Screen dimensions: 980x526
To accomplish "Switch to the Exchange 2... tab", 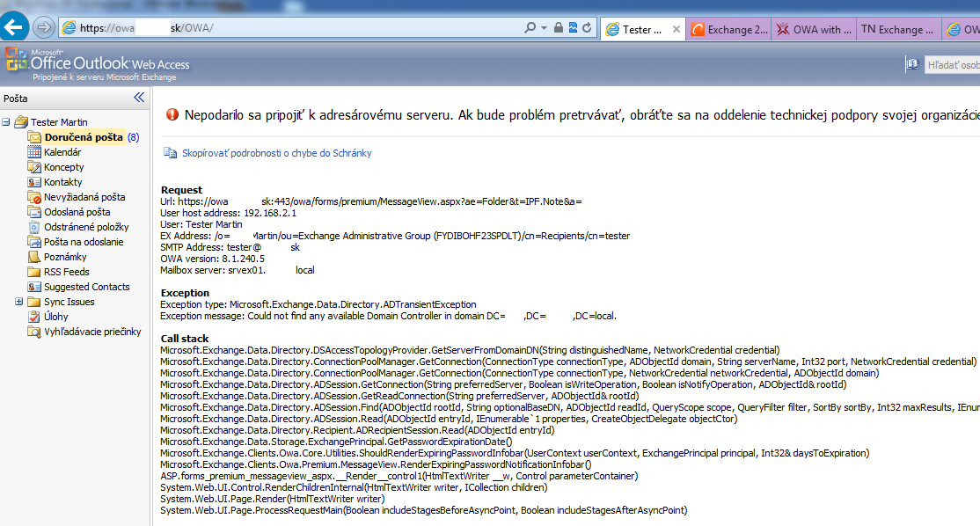I will 728,29.
